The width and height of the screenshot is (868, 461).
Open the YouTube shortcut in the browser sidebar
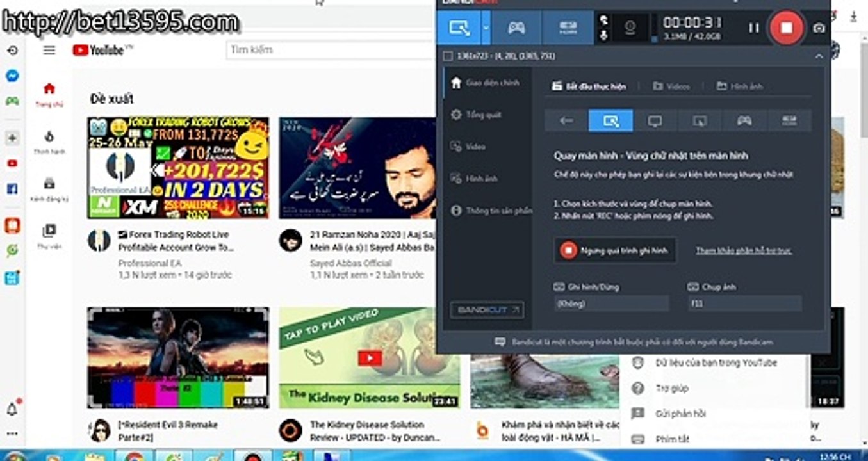click(x=12, y=163)
